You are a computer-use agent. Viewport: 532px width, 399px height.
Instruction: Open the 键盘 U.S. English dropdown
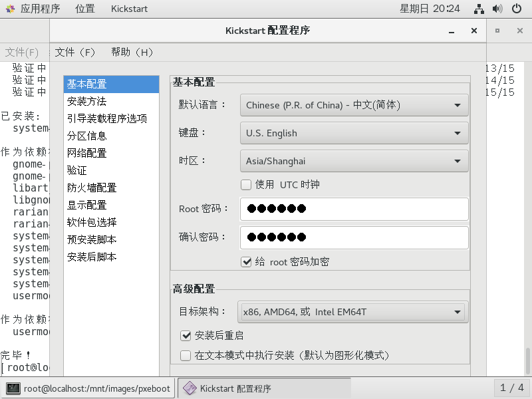[x=354, y=133]
